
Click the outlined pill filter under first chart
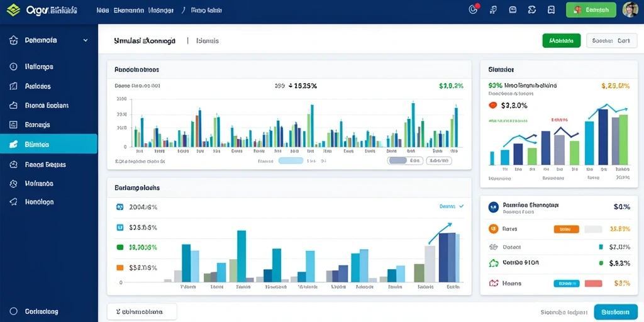(439, 160)
